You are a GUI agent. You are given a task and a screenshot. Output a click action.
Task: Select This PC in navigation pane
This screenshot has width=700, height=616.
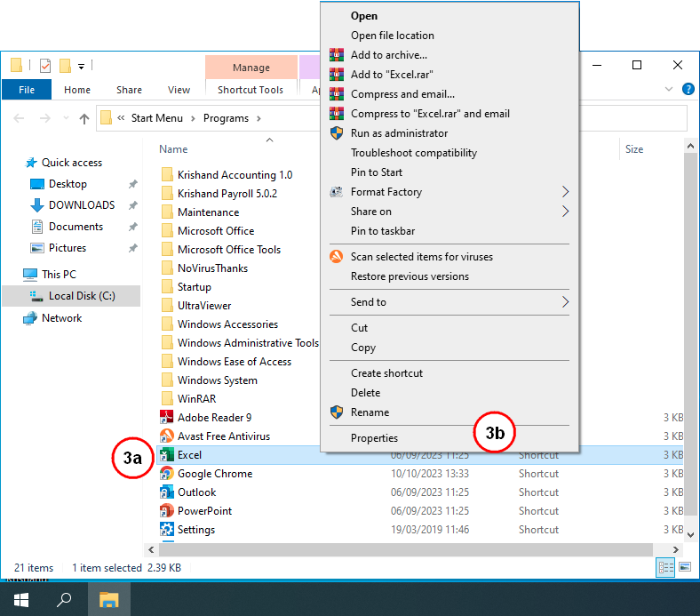coord(59,275)
